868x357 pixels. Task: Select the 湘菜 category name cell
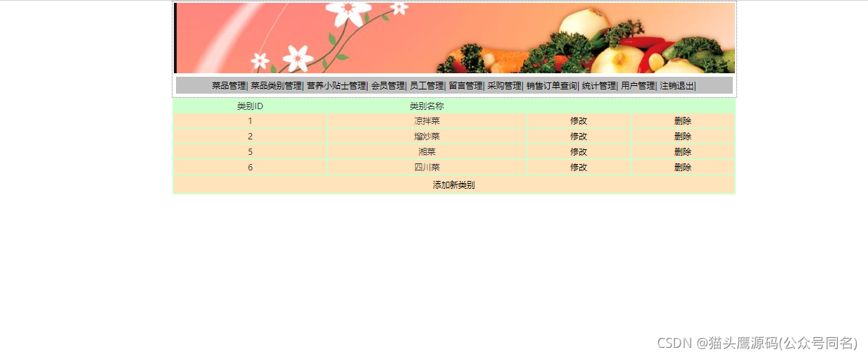pos(427,152)
